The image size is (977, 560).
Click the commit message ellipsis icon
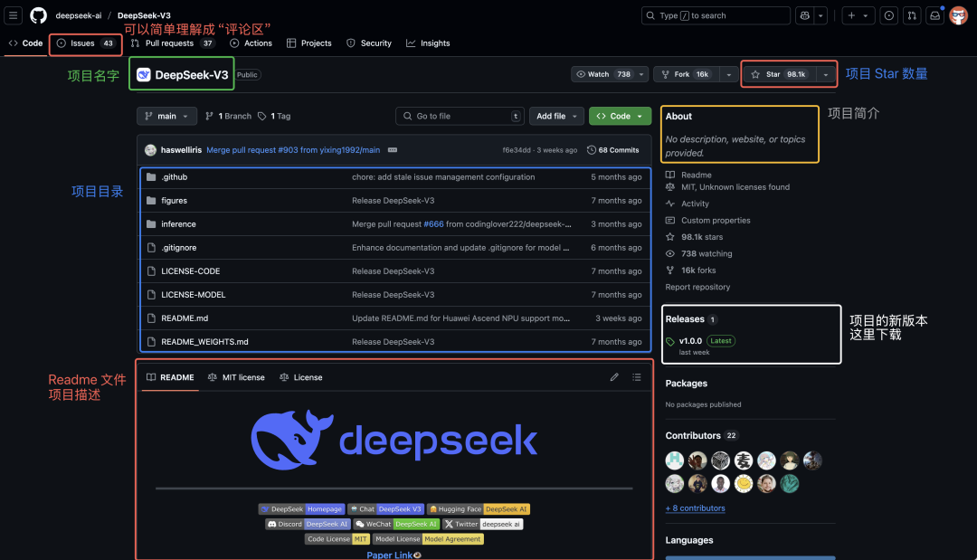coord(393,150)
